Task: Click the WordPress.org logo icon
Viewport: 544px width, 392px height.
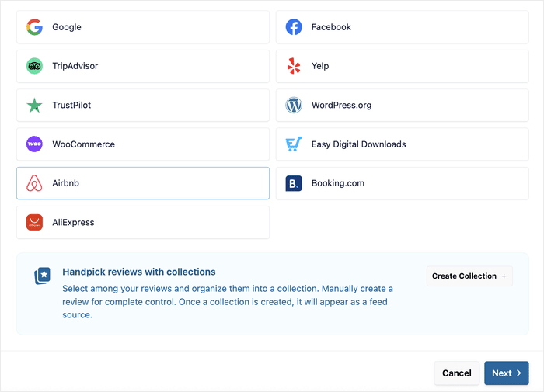Action: (294, 105)
